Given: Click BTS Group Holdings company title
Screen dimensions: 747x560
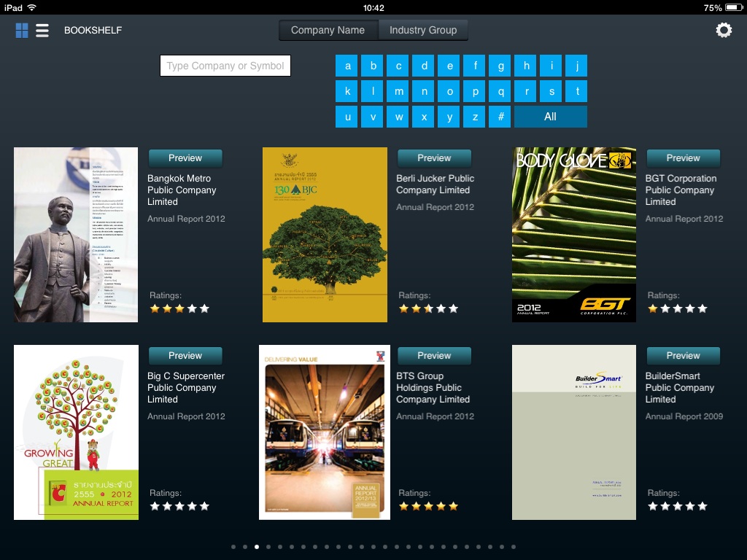Looking at the screenshot, I should pos(433,388).
